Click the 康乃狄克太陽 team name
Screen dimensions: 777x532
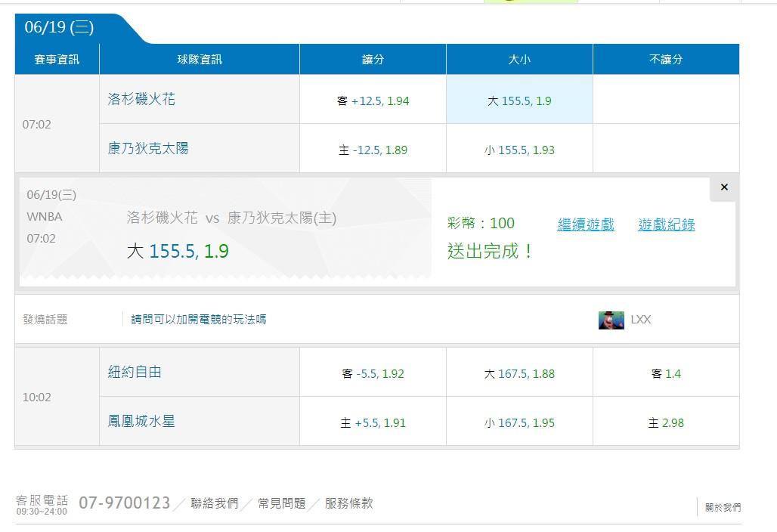148,148
